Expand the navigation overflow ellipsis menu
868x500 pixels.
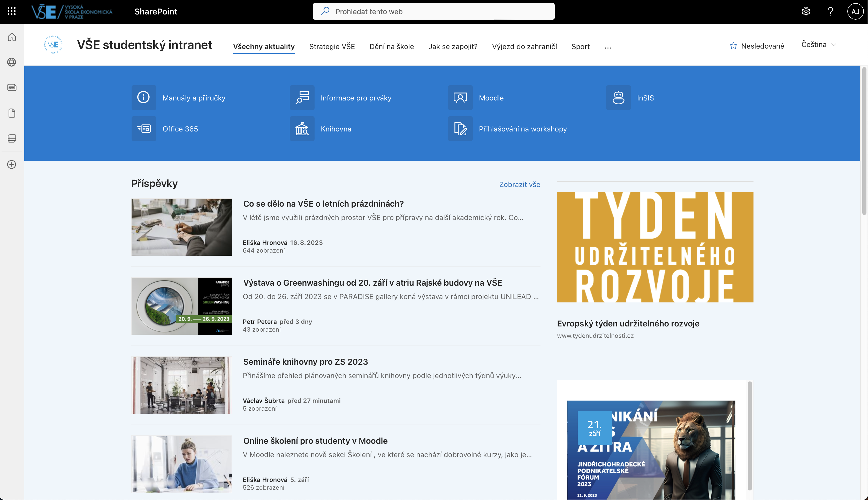[x=608, y=47]
